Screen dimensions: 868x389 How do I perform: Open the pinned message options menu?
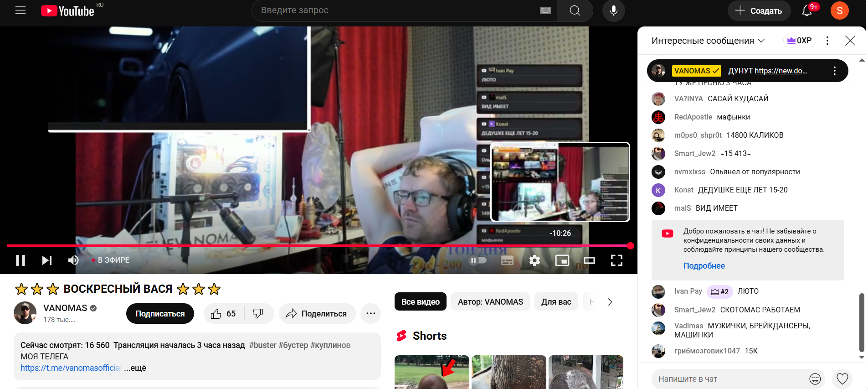(x=835, y=71)
